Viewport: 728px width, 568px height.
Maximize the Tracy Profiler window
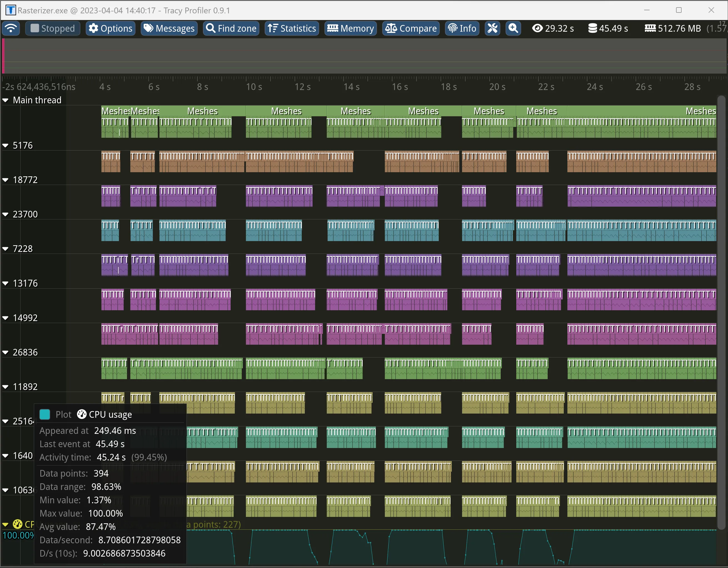pyautogui.click(x=679, y=10)
